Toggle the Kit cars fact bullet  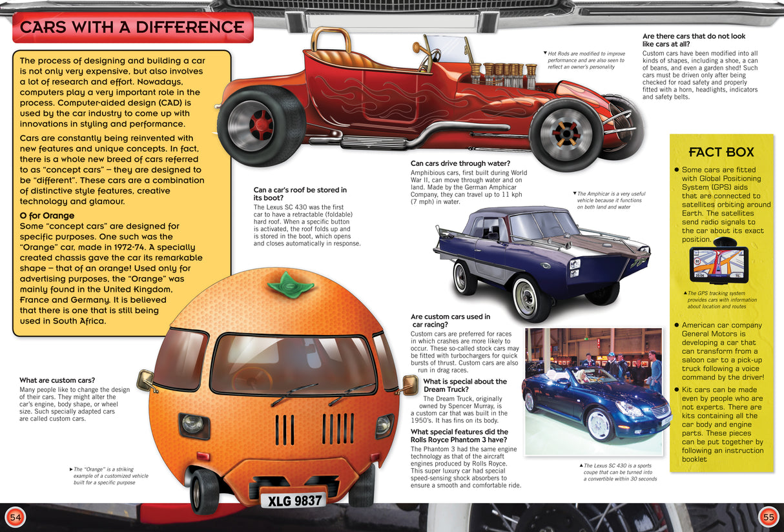click(x=676, y=390)
